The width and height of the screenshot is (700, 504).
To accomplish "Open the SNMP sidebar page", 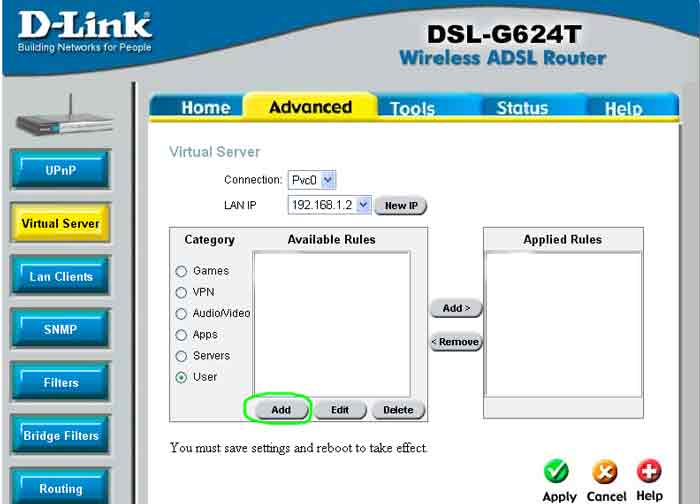I will click(61, 329).
